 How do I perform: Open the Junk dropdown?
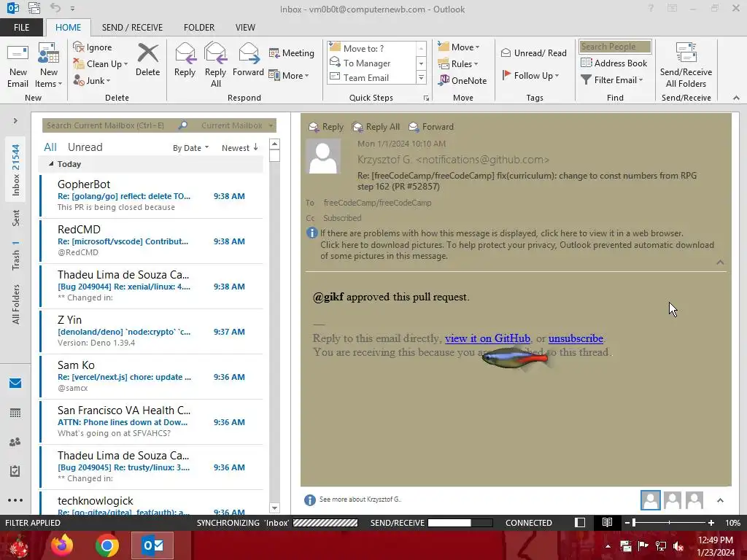[x=92, y=80]
